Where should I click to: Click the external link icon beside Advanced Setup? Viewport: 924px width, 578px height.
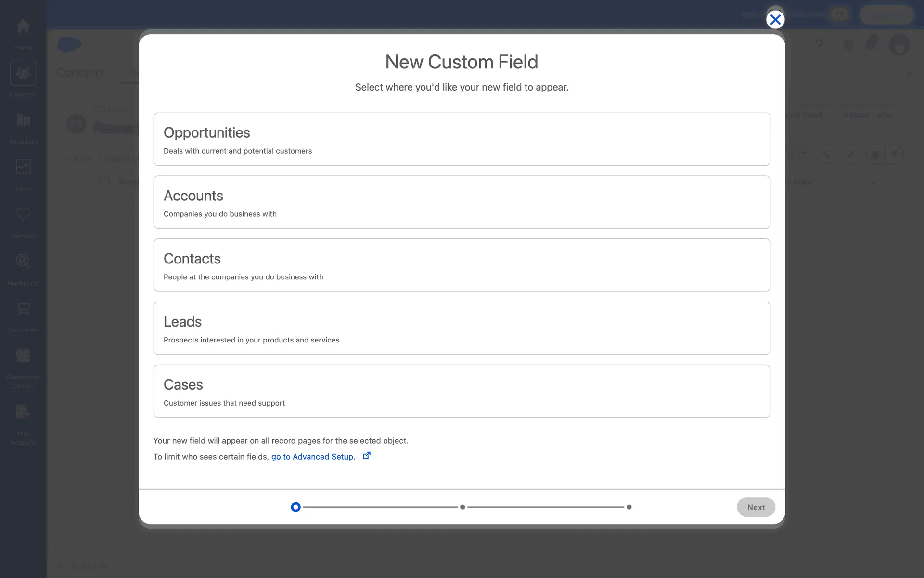point(366,456)
